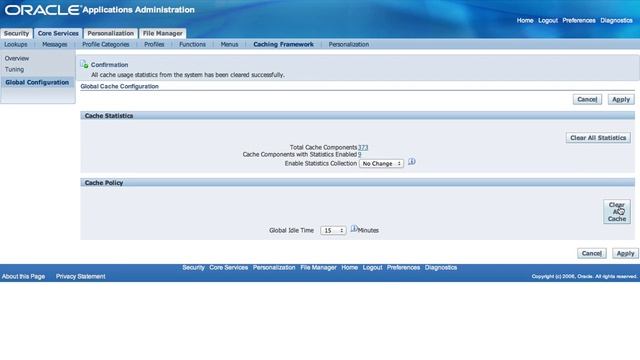Go to Lookups subtab
Screen dimensions: 640x360
(x=16, y=44)
